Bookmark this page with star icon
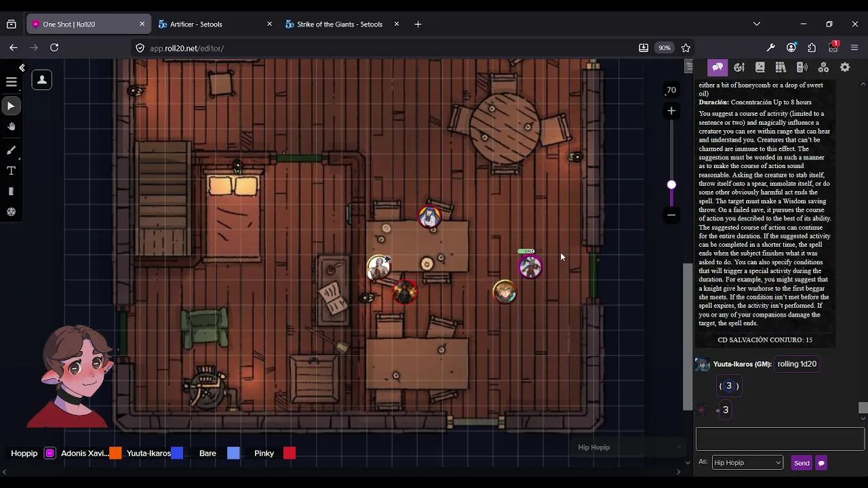Screen dimensions: 868x488 686,48
